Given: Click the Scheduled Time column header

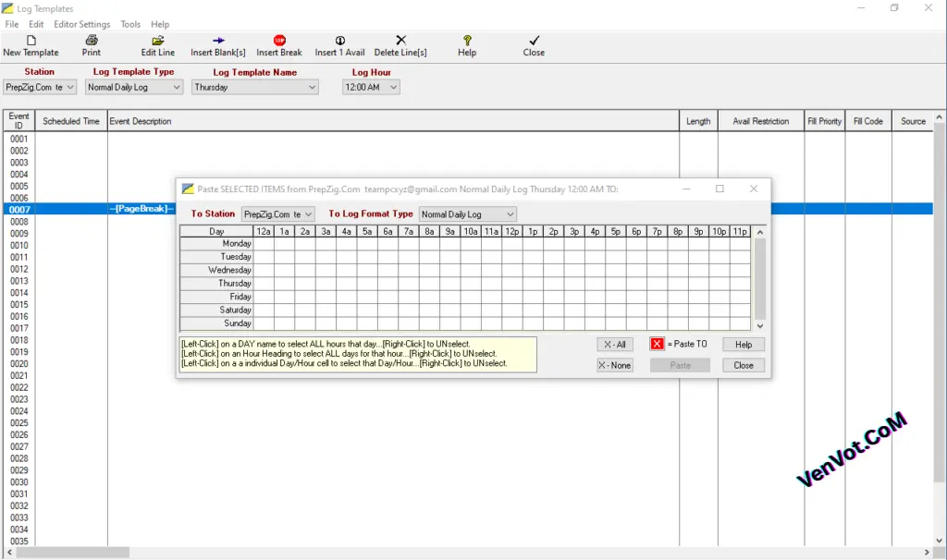Looking at the screenshot, I should tap(71, 121).
